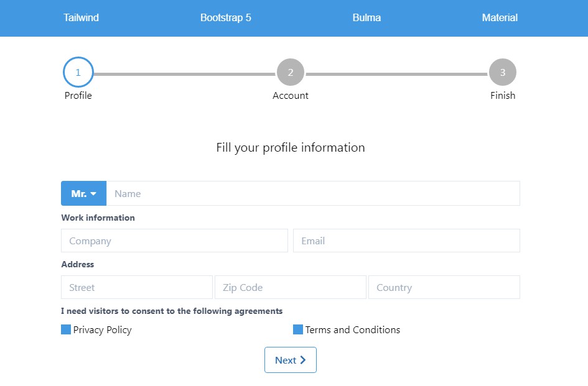Focus the Zip Code field
The image size is (588, 386).
[x=290, y=288]
